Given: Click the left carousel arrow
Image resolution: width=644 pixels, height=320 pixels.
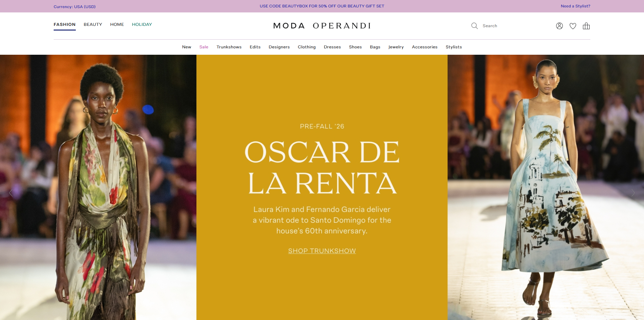Looking at the screenshot, I should coord(10,193).
